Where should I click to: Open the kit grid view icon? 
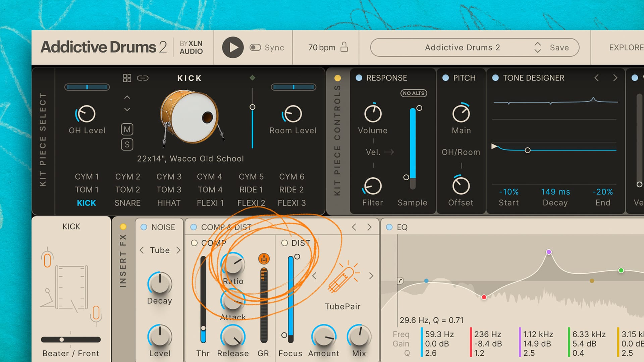click(127, 78)
